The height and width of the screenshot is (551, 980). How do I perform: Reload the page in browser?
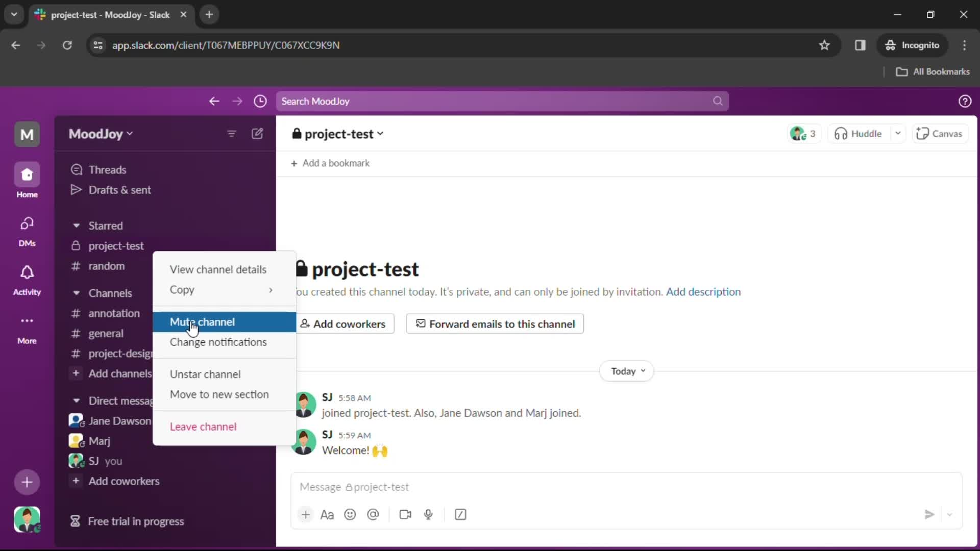[x=67, y=45]
